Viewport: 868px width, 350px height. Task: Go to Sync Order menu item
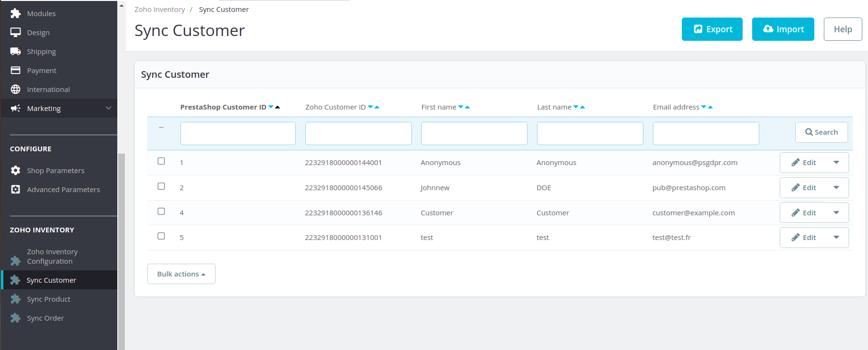[x=45, y=318]
